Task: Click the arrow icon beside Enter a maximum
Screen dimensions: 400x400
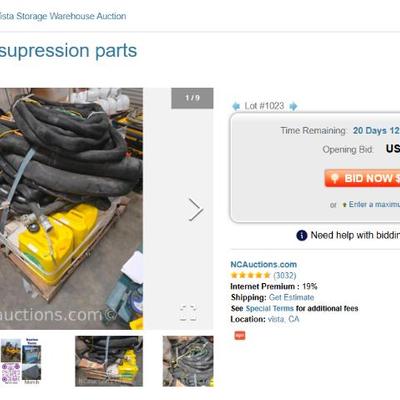Action: coord(344,205)
